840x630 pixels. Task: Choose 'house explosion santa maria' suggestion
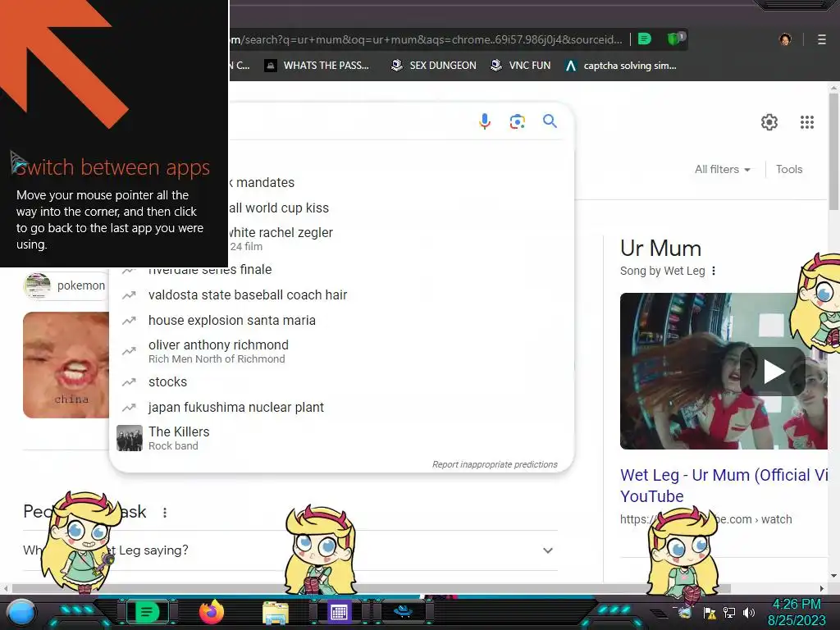[342, 321]
